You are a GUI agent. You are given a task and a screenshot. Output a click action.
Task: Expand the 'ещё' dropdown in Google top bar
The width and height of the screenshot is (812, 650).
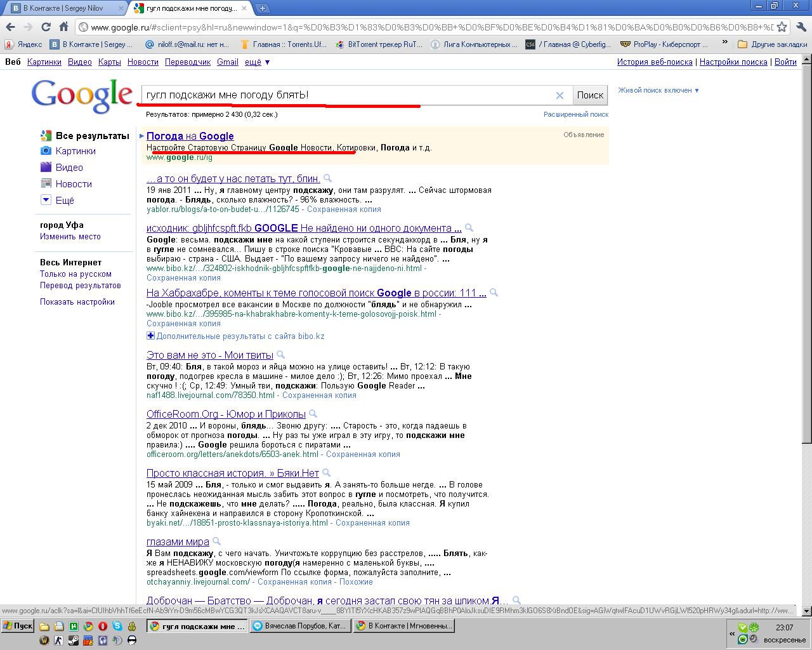coord(258,62)
